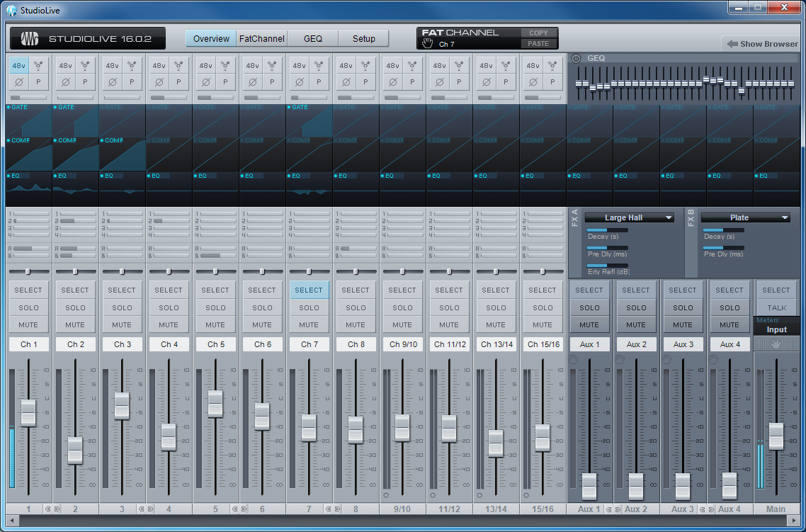Click the Show Browser arrow icon

tap(732, 44)
